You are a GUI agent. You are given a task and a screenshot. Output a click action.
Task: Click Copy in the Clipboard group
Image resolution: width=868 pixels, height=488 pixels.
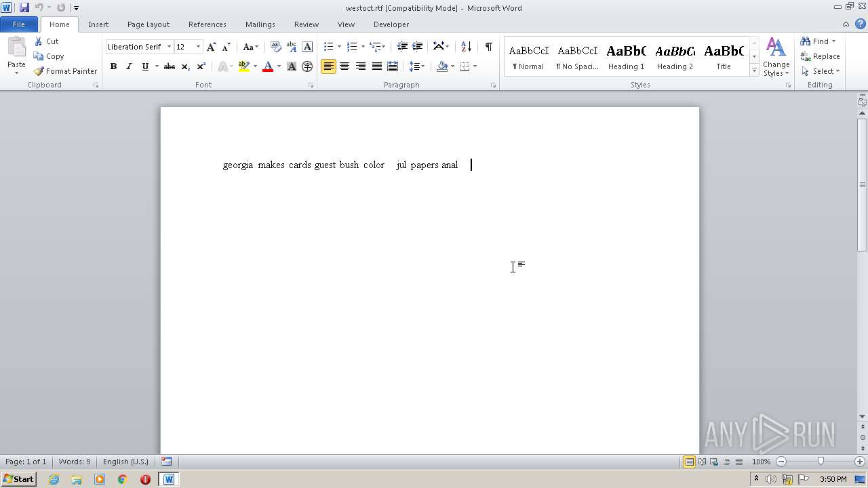pos(48,56)
